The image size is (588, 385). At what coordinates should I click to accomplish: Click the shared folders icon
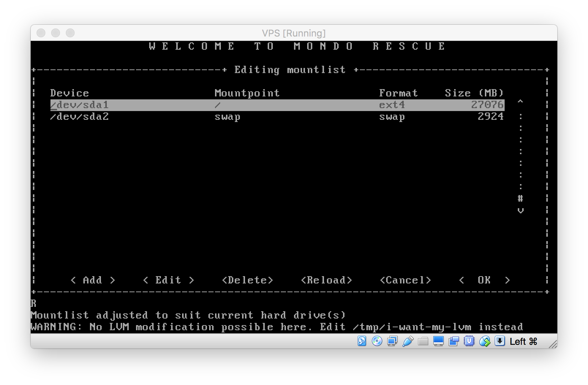point(423,341)
